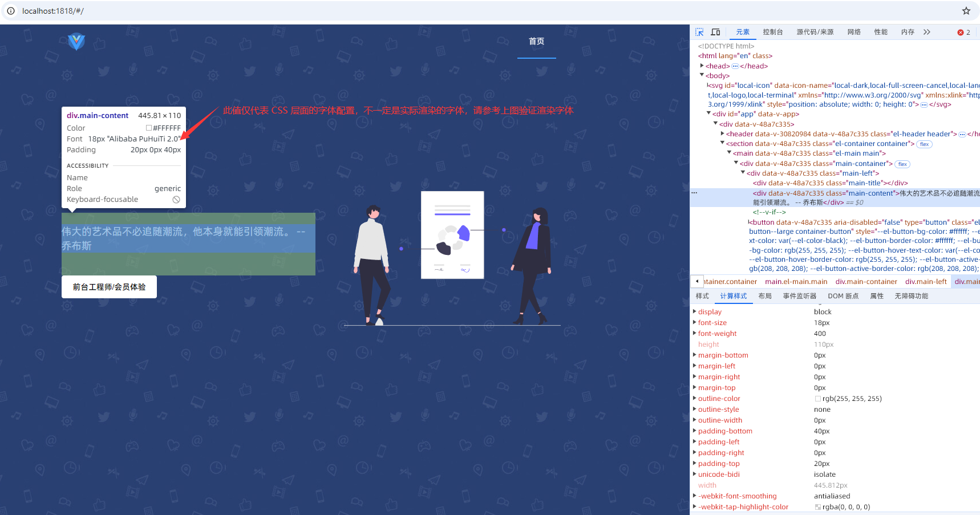Click the red error count icon
980x515 pixels.
point(961,33)
